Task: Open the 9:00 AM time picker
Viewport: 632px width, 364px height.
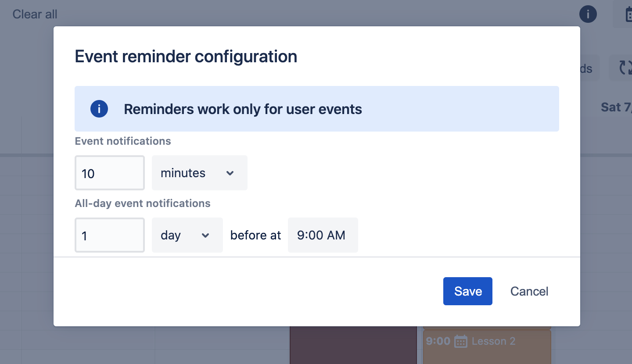Action: [323, 235]
